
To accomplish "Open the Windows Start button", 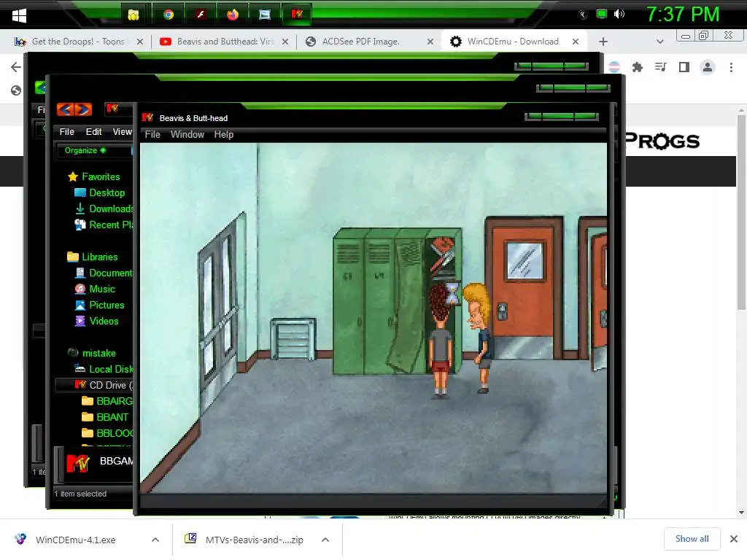I will click(x=19, y=15).
